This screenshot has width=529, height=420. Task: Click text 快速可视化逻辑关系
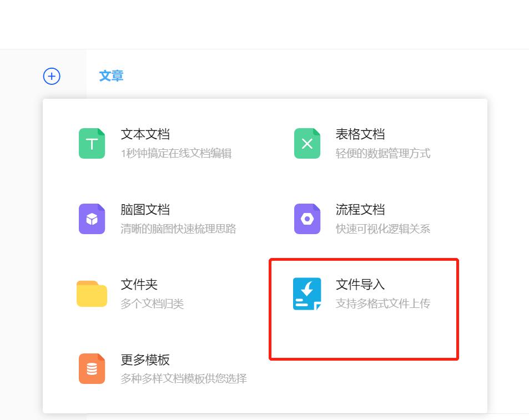coord(383,229)
